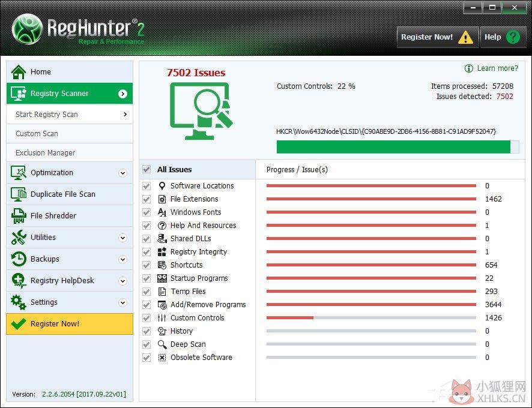Viewport: 532px width, 408px height.
Task: Go to the Home section
Action: (x=70, y=71)
